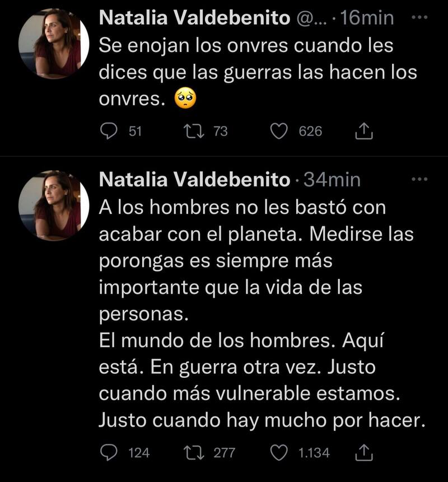Share the 'A los hombres' tweet

364,452
